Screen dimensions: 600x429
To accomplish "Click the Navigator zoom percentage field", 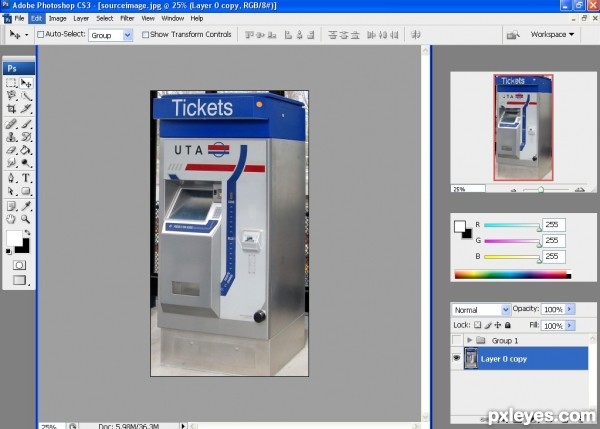I will [x=468, y=189].
